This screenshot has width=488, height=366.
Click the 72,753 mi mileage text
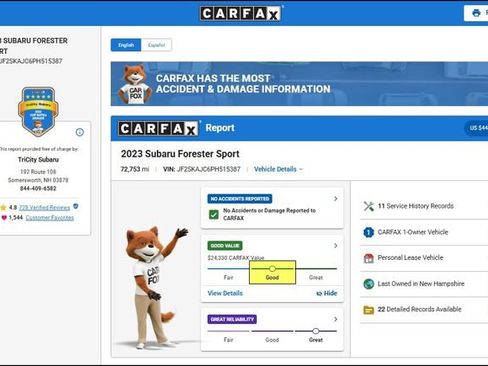[x=135, y=169]
